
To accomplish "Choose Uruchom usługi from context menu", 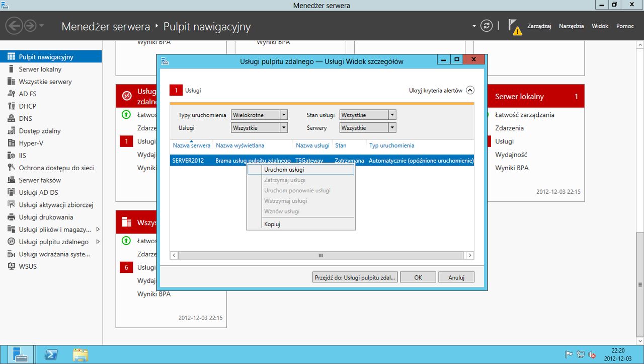I will coord(300,170).
